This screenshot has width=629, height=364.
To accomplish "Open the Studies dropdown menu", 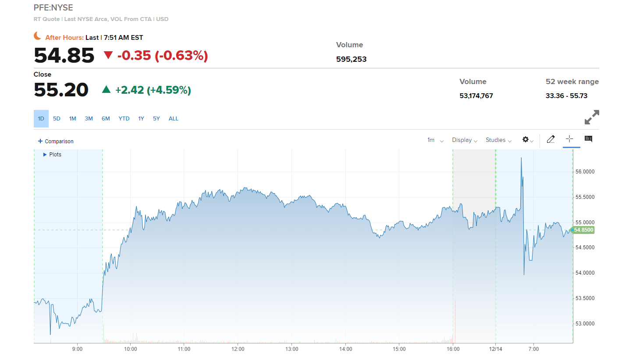I will point(498,140).
